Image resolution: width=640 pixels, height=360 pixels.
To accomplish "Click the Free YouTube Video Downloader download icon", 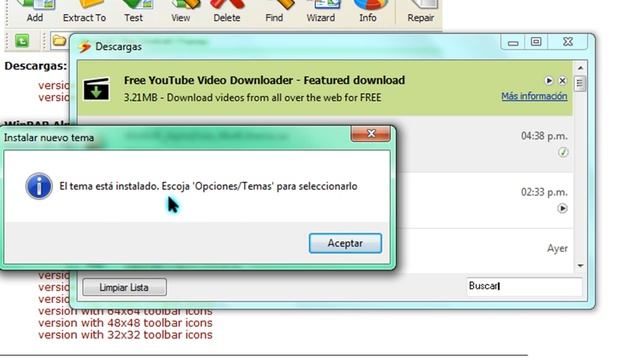I will coord(96,89).
